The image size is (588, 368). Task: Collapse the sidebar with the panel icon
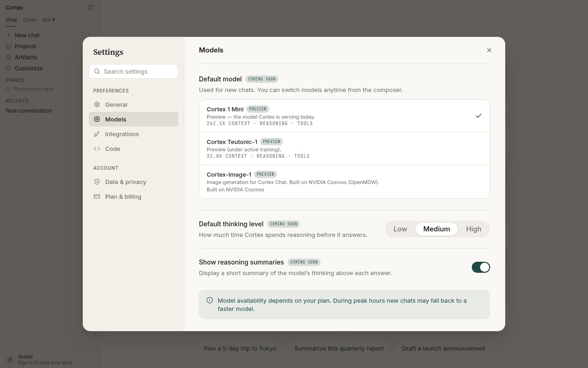[x=91, y=7]
